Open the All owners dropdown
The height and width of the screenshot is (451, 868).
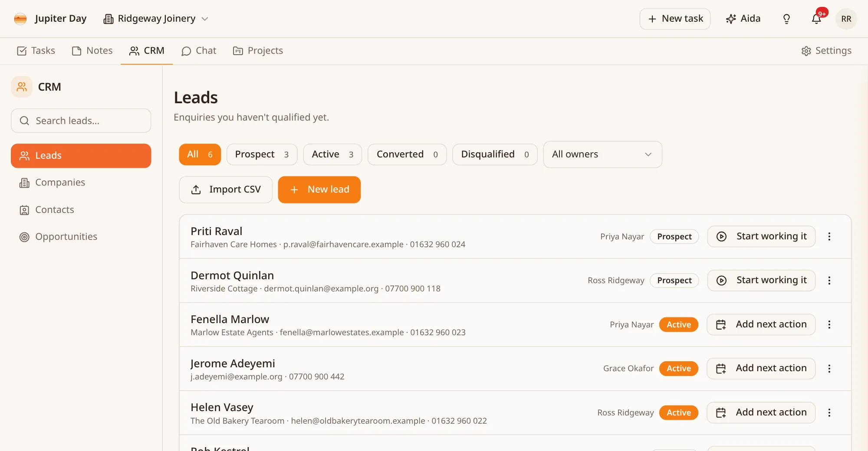pyautogui.click(x=602, y=154)
